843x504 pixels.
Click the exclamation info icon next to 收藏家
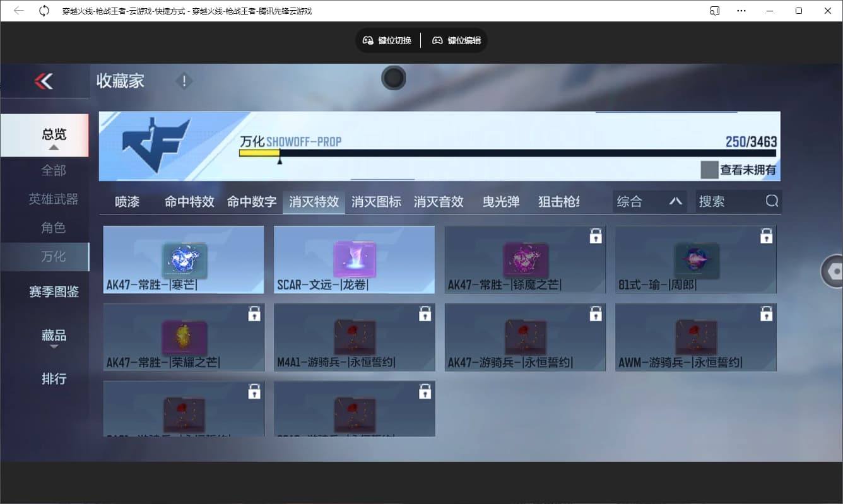pyautogui.click(x=184, y=81)
